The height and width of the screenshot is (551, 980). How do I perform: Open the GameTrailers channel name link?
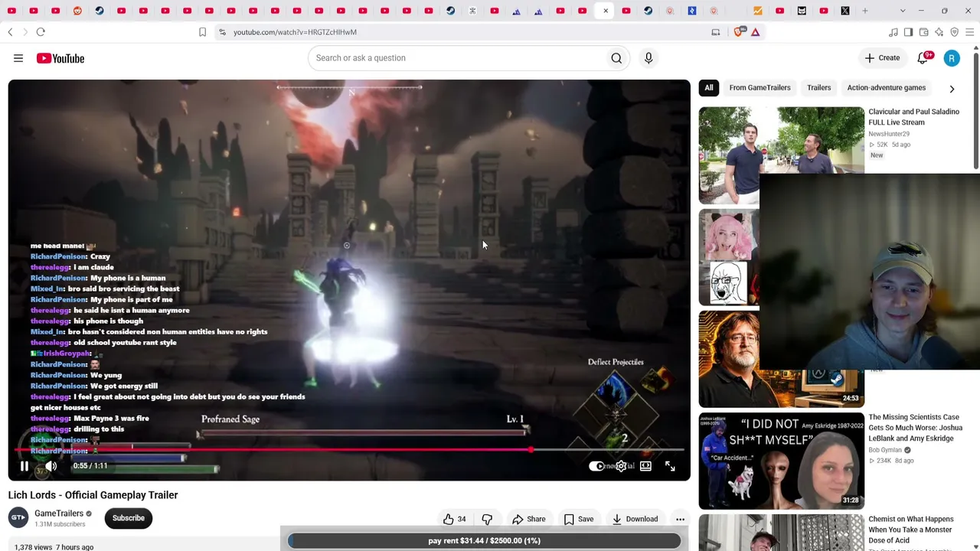pos(59,514)
